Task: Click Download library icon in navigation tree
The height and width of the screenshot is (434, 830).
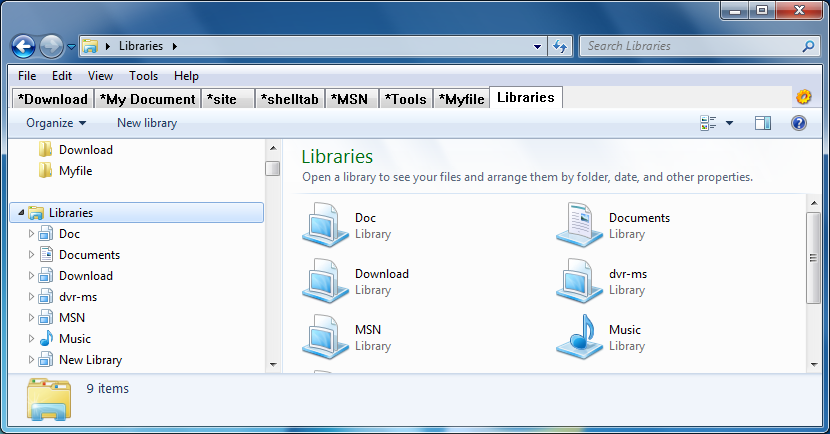Action: [x=46, y=276]
